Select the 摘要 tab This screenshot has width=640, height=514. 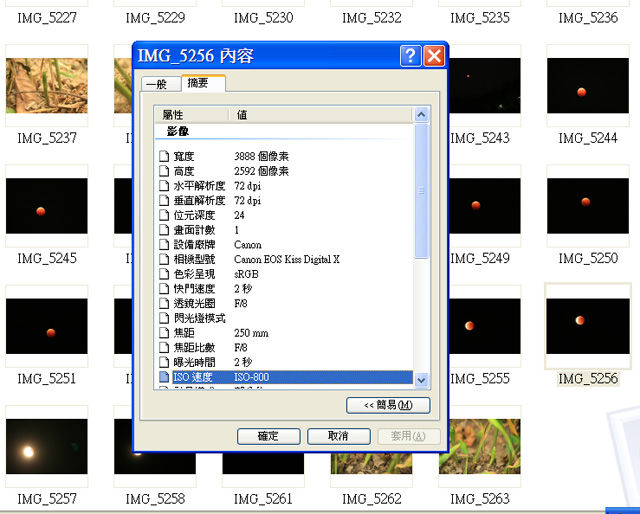203,83
